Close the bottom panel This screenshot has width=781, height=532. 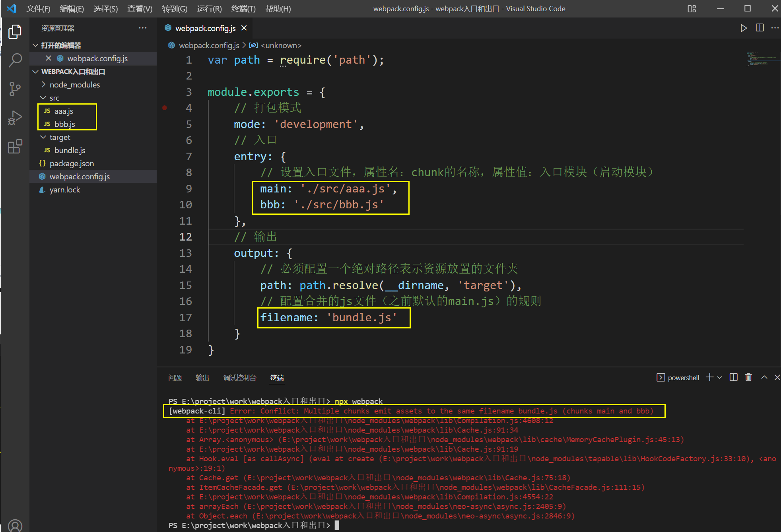coord(777,377)
